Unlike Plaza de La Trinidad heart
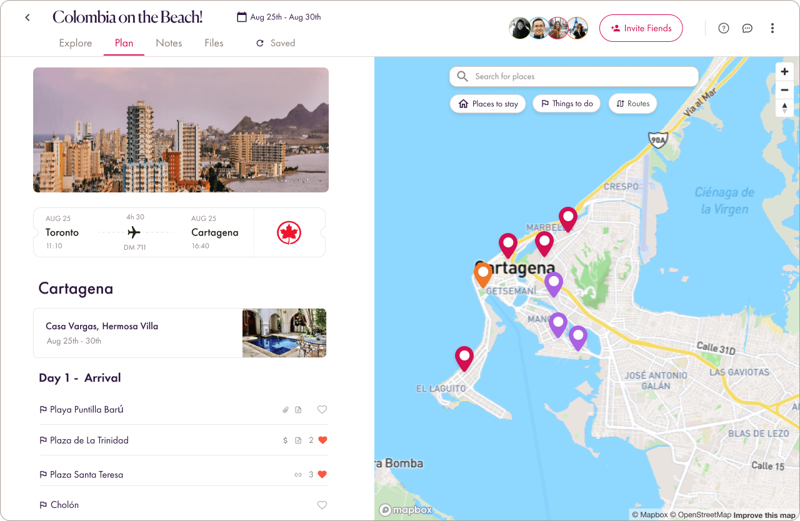The image size is (800, 521). (322, 440)
